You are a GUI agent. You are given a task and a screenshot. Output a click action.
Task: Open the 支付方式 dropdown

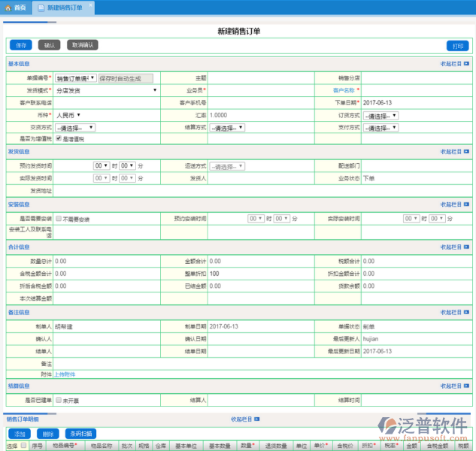[x=380, y=128]
